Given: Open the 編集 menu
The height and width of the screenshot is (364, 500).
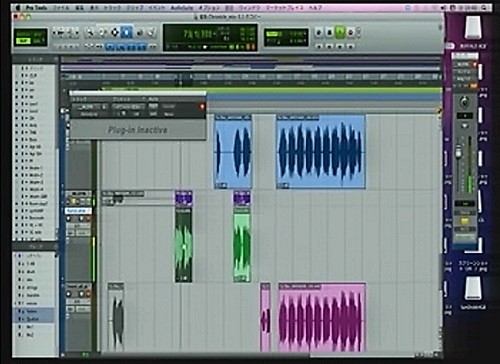Looking at the screenshot, I should [79, 7].
